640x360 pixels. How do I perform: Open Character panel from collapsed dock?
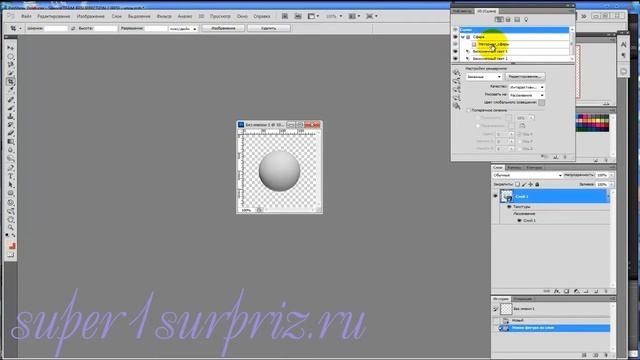pos(624,44)
